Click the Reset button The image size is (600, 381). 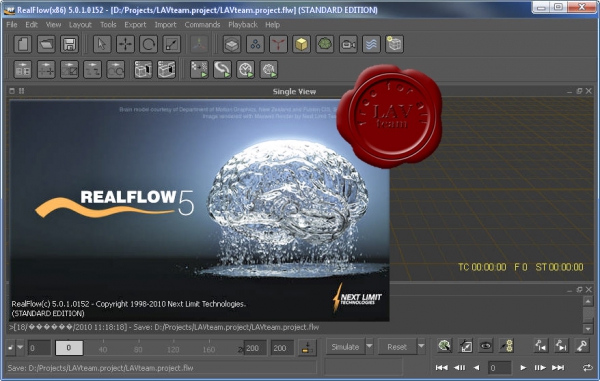click(x=397, y=347)
